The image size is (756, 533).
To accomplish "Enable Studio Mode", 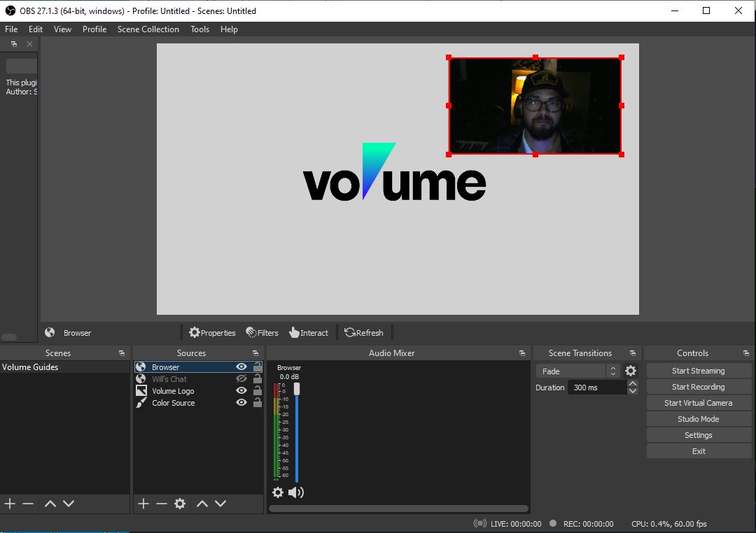I will pyautogui.click(x=699, y=419).
